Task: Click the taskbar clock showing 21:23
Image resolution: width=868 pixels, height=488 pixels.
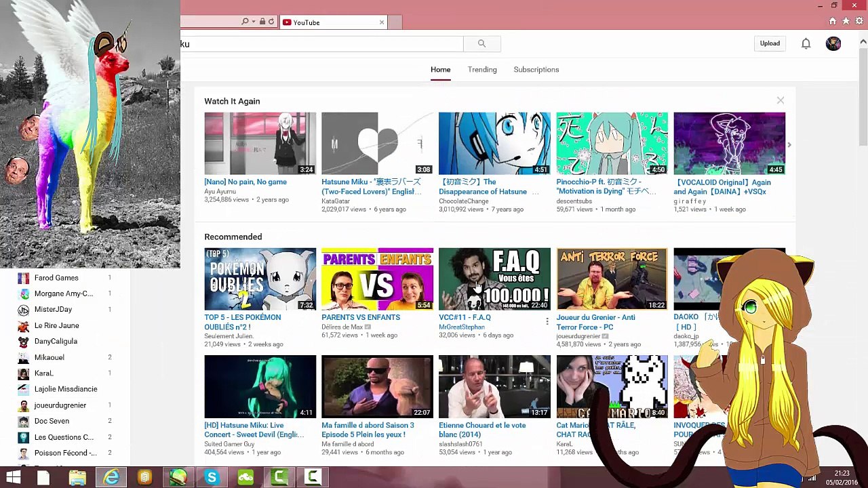Action: tap(842, 478)
